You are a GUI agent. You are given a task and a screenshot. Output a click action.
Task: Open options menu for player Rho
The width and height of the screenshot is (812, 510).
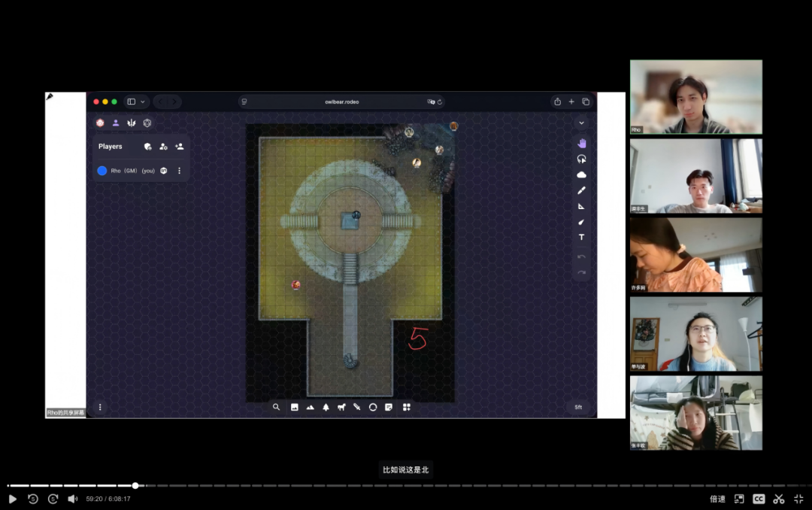pos(179,171)
